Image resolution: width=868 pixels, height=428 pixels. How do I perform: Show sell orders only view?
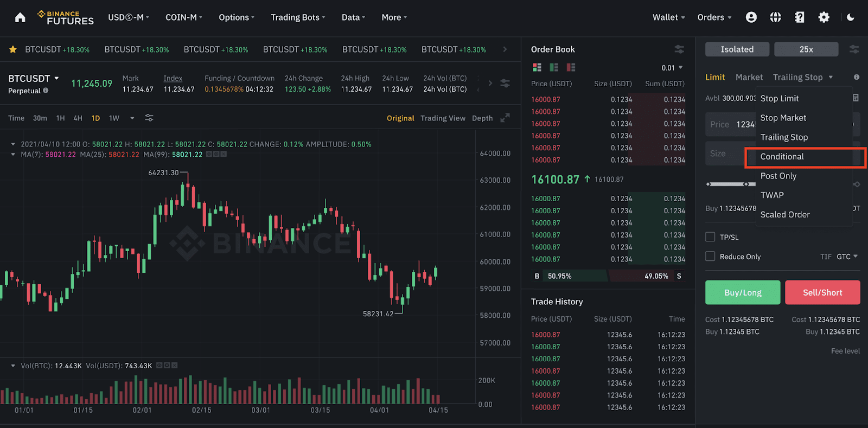click(571, 67)
